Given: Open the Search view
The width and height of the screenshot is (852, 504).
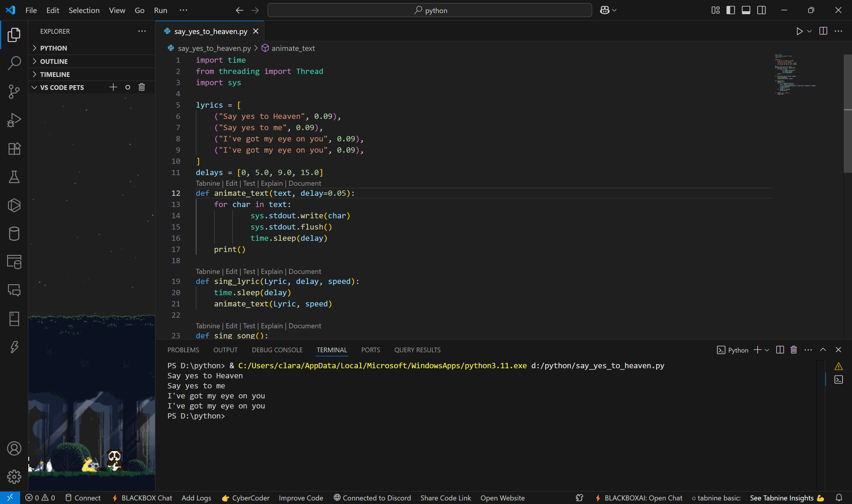Looking at the screenshot, I should coord(14,62).
